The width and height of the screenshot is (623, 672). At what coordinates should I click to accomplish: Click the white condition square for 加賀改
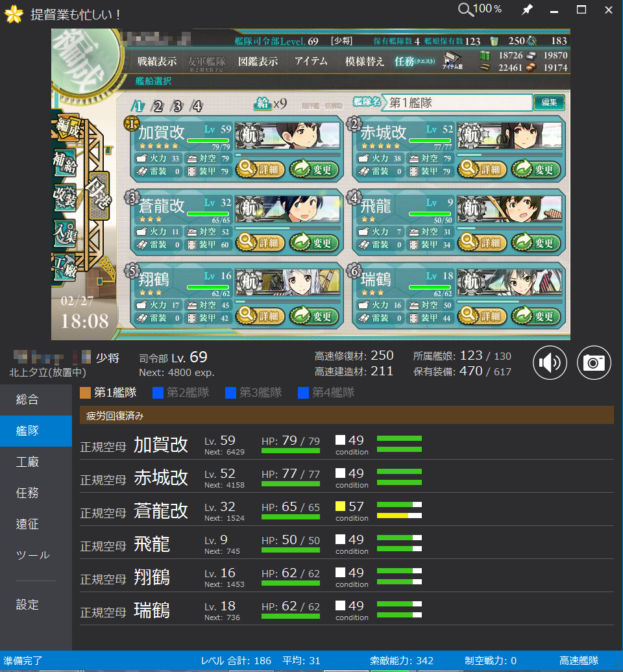340,440
